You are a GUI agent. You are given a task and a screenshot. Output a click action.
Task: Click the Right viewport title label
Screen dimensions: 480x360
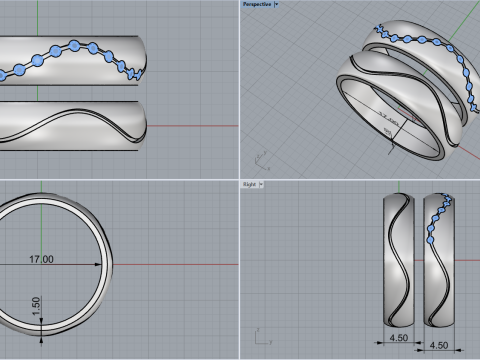coord(249,184)
